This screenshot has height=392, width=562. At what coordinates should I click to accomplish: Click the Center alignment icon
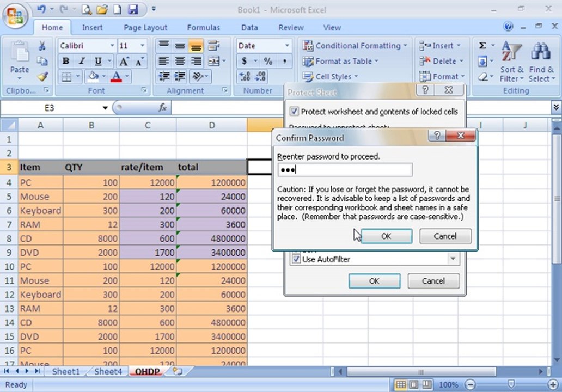click(180, 62)
